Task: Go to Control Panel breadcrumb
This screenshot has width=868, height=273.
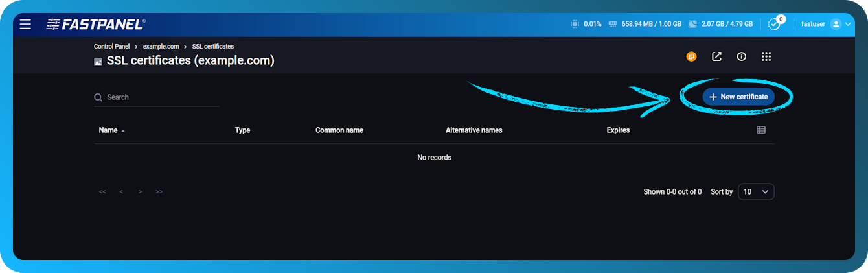Action: tap(112, 47)
